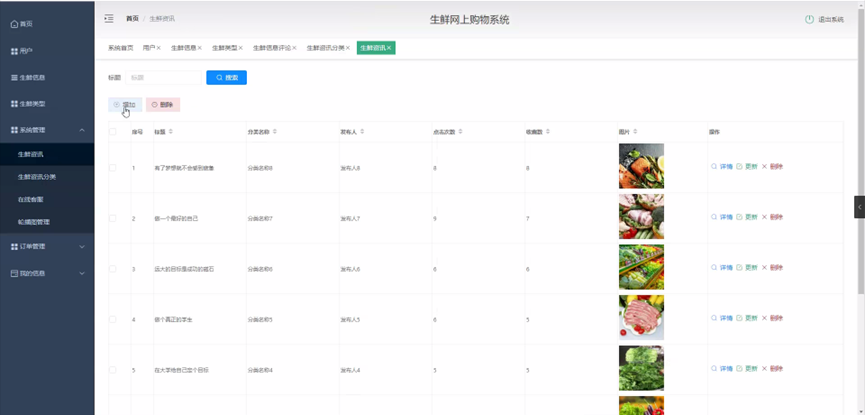Click the edit action icon in row 2
This screenshot has height=415, width=865.
click(739, 217)
